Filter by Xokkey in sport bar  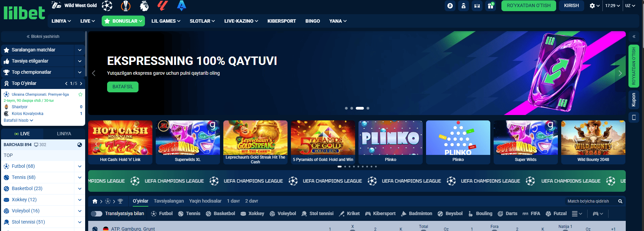coord(252,214)
